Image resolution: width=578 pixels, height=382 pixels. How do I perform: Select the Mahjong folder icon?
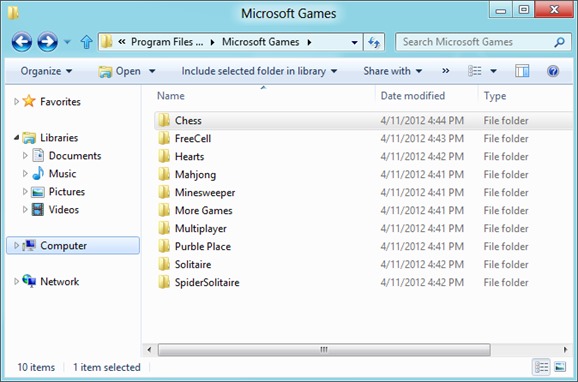pyautogui.click(x=164, y=174)
